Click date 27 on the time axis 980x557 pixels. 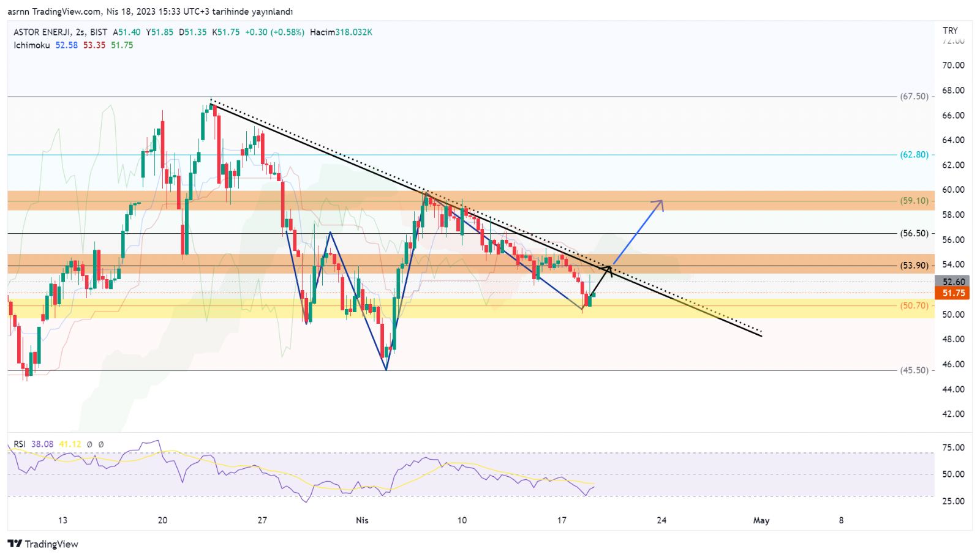pos(262,520)
